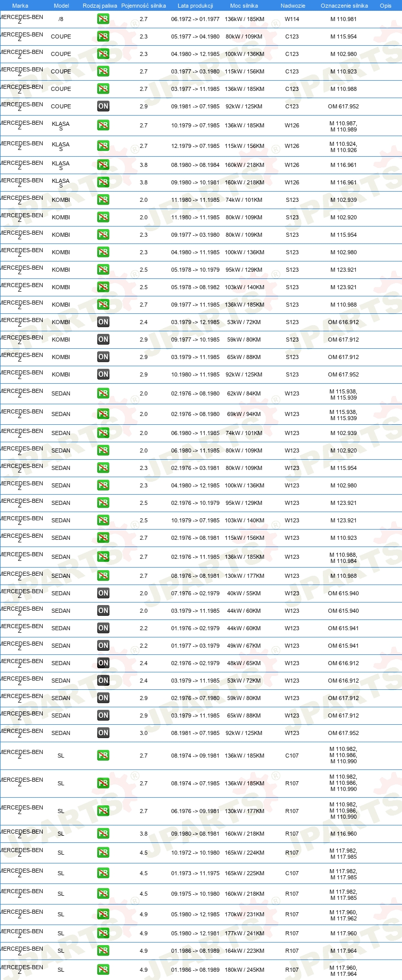Click the ON icon for Kombi 92kW / 125KM
402x980 pixels.
point(103,374)
